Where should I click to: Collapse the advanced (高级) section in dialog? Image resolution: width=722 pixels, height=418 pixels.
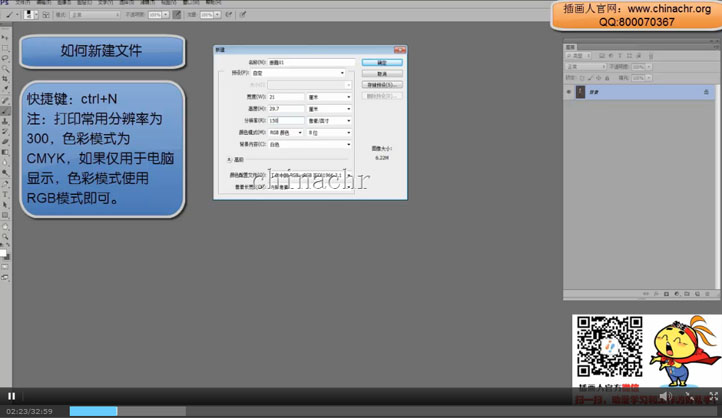tap(229, 159)
